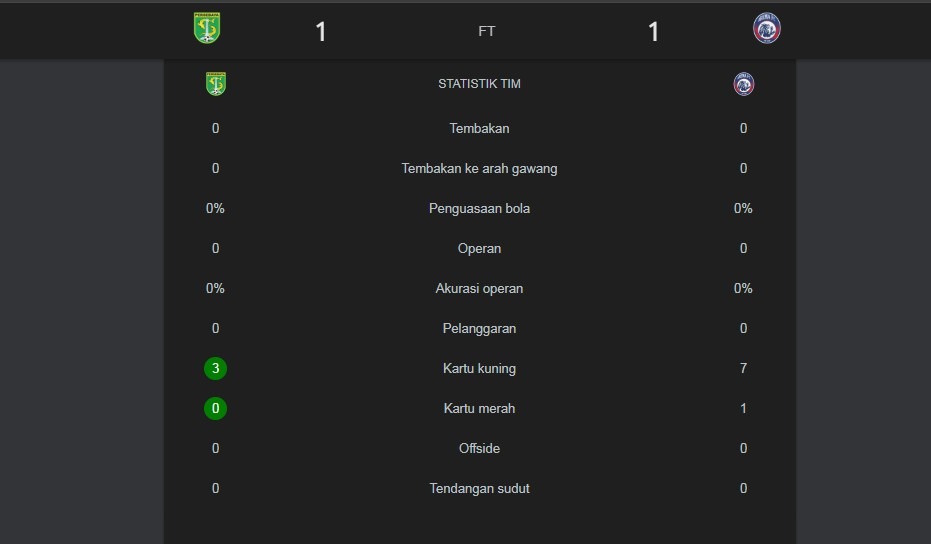
Task: Click the Tembakan stat label
Action: pyautogui.click(x=479, y=128)
